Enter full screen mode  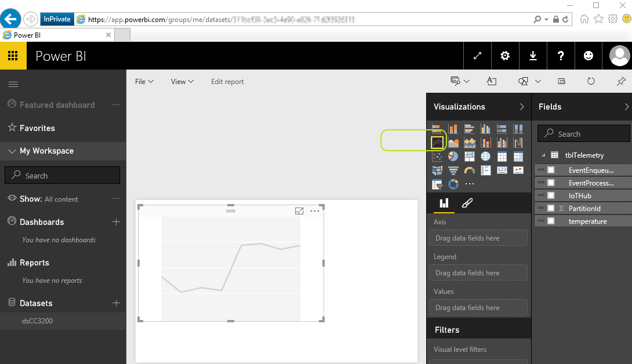pyautogui.click(x=477, y=56)
